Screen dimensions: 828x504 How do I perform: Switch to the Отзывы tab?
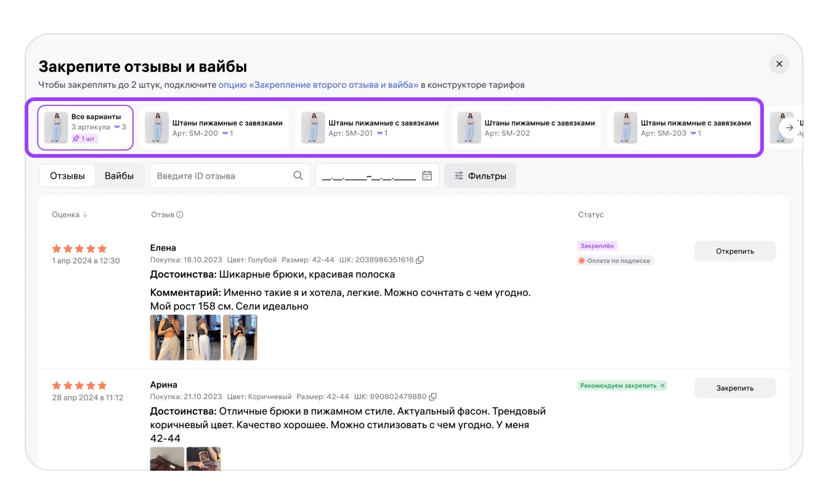pyautogui.click(x=67, y=176)
